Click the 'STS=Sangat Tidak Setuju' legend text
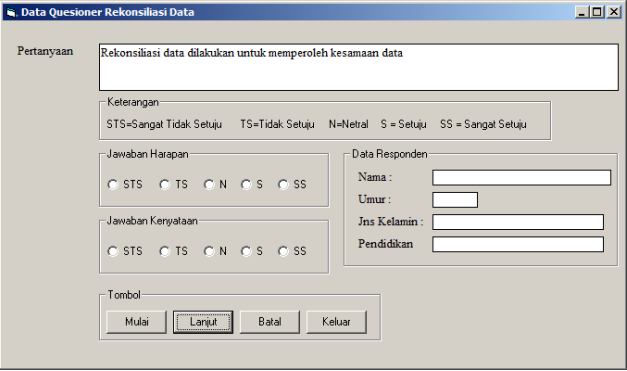The height and width of the screenshot is (371, 627). pos(164,124)
